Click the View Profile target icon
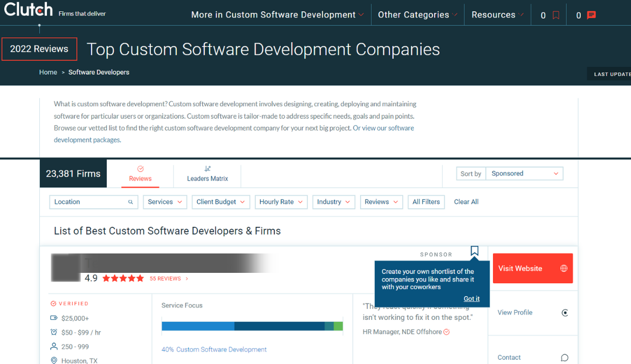This screenshot has width=631, height=364. click(565, 313)
